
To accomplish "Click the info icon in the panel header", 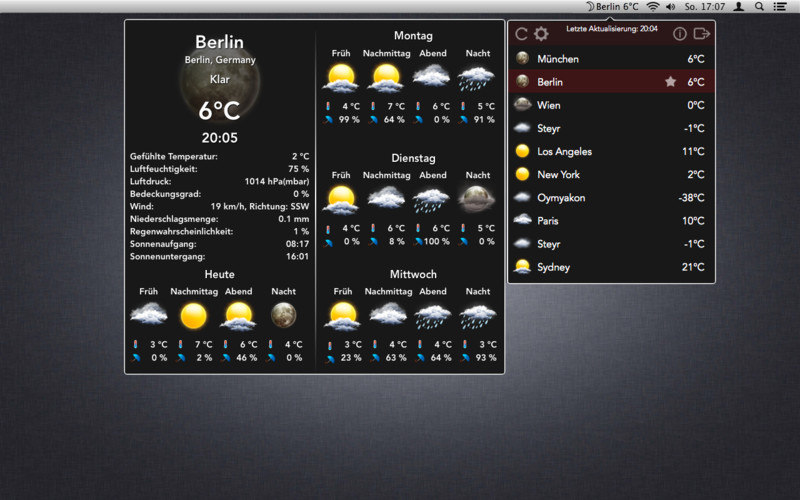I will pyautogui.click(x=680, y=34).
